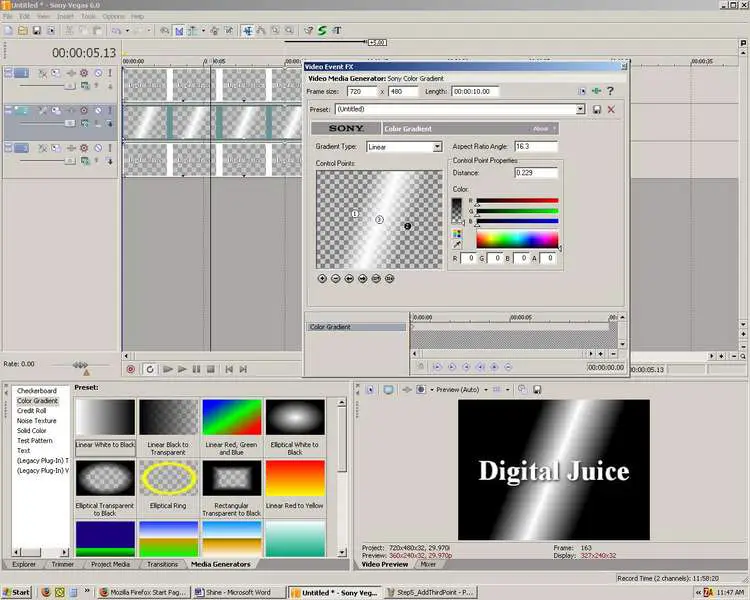Image resolution: width=750 pixels, height=600 pixels.
Task: Open the overlays dropdown arrow in Video Preview
Action: coord(507,390)
